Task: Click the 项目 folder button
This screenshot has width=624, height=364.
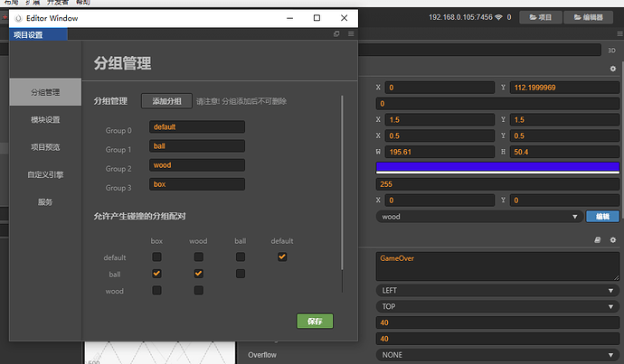Action: coord(541,17)
